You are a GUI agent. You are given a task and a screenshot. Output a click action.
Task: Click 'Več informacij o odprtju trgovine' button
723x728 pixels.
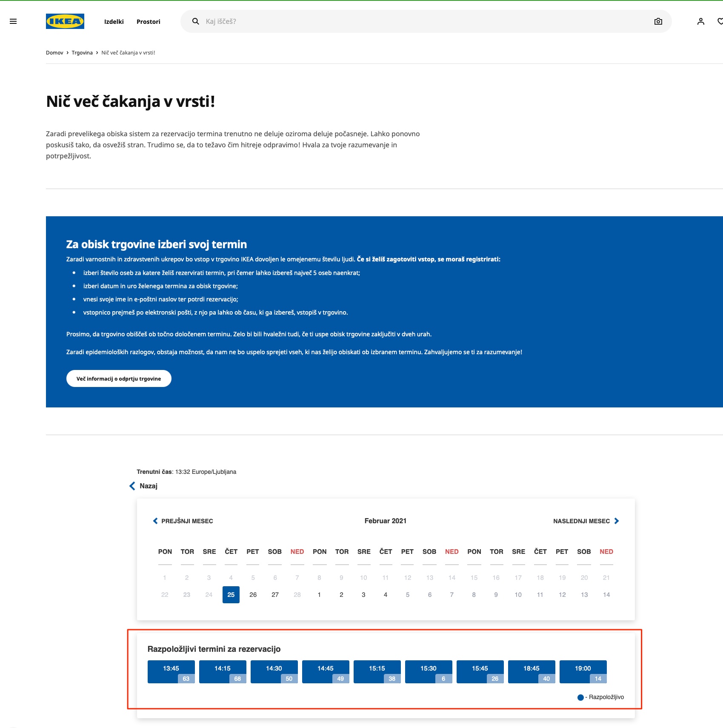119,378
